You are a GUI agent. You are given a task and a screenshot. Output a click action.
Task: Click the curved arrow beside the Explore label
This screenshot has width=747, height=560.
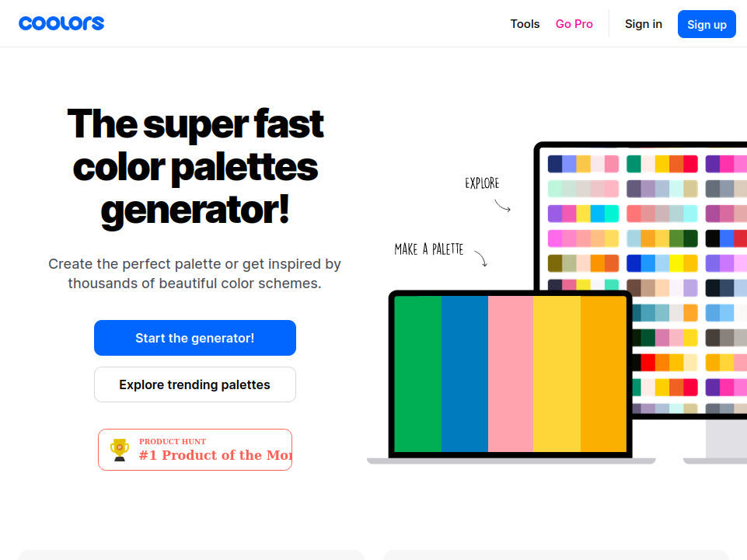(x=502, y=206)
